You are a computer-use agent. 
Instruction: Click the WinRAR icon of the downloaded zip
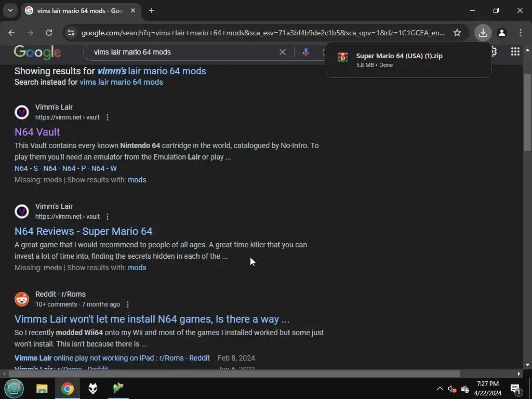point(343,57)
